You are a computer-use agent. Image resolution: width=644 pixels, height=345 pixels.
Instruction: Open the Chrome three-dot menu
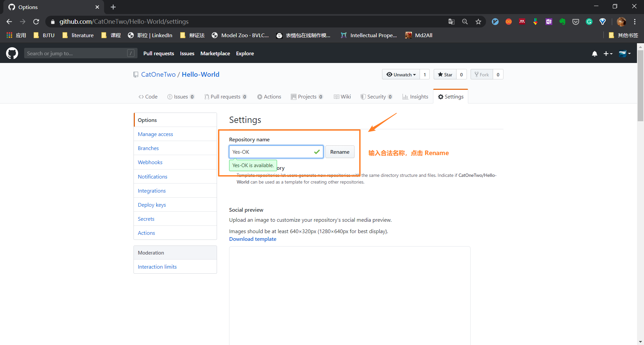(635, 22)
